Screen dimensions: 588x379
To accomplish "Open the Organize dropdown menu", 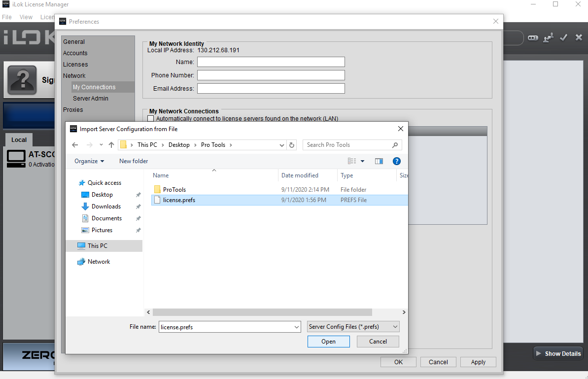I will 89,161.
